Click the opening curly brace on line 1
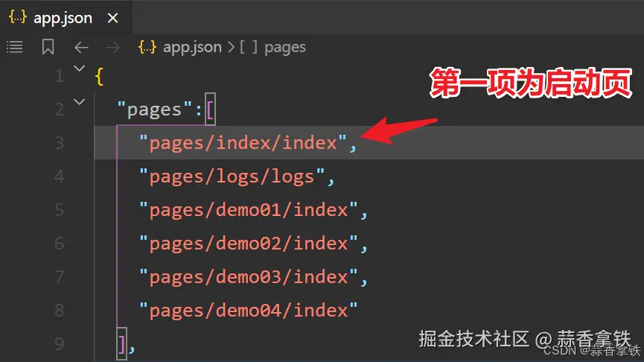This screenshot has height=362, width=644. [99, 77]
